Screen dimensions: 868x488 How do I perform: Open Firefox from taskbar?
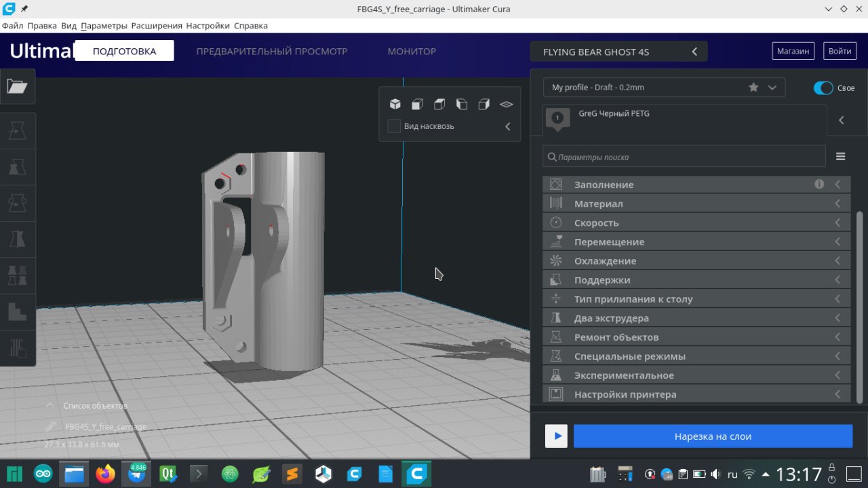pos(105,474)
